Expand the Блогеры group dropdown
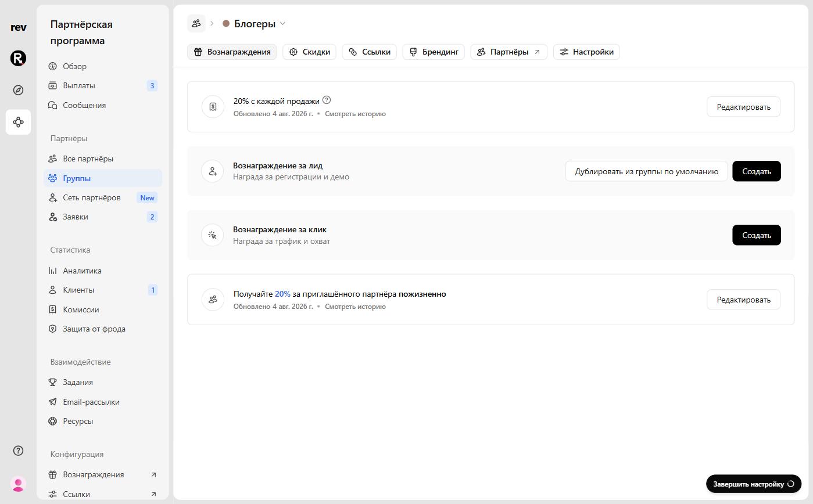 (x=254, y=24)
